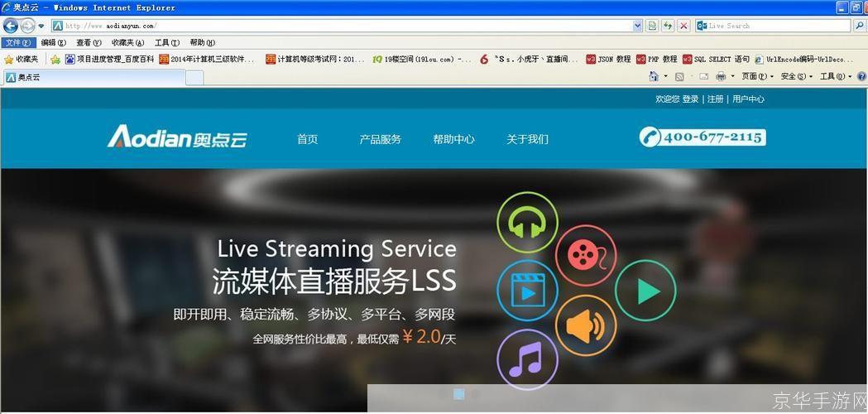Open the 安全 (Safety) dropdown in command bar
This screenshot has height=414, width=868.
tap(796, 76)
